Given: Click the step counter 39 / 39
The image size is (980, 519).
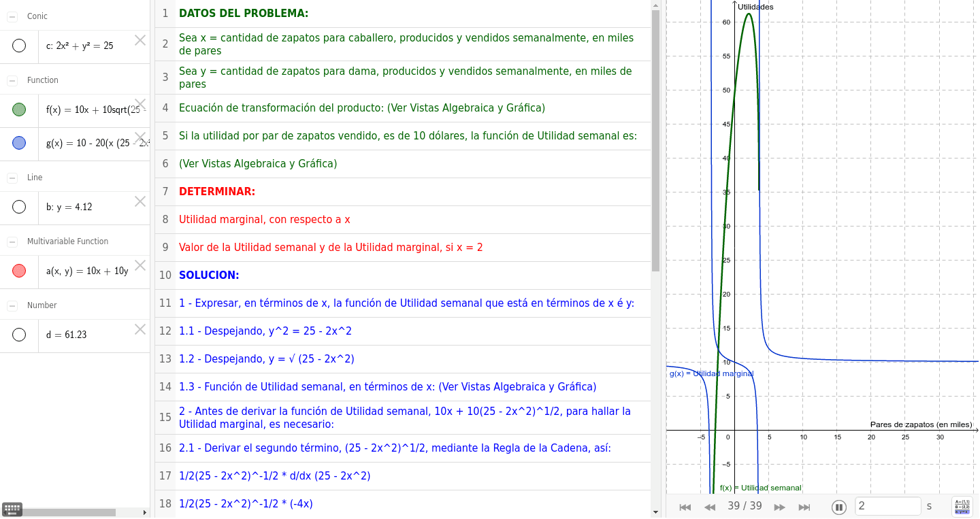Looking at the screenshot, I should coord(745,506).
